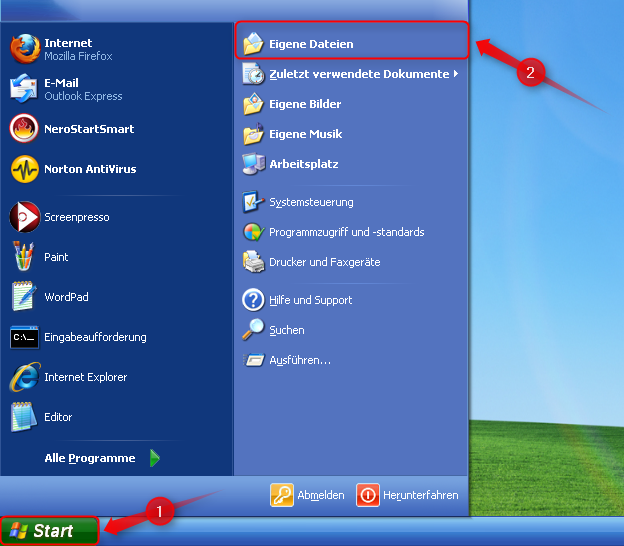The height and width of the screenshot is (546, 624).
Task: Click the Mozilla Firefox subtitle text
Action: click(x=78, y=56)
